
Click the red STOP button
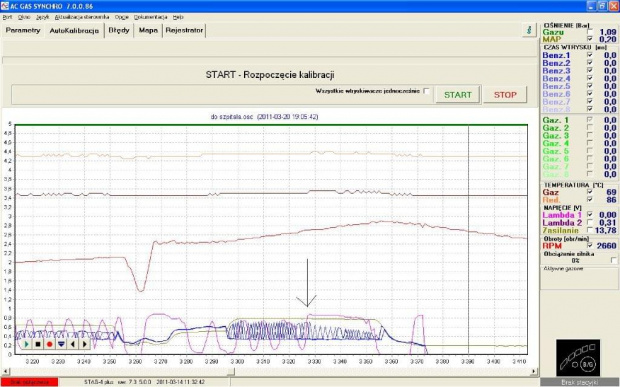click(x=505, y=95)
